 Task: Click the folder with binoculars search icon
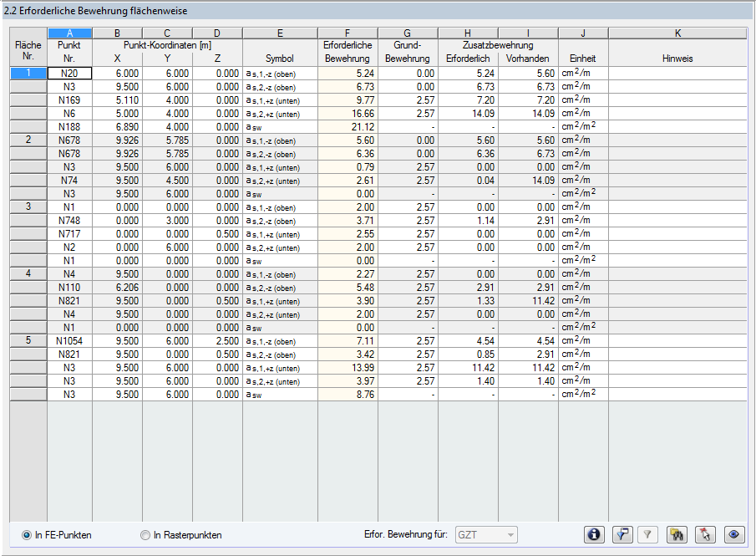pos(677,534)
